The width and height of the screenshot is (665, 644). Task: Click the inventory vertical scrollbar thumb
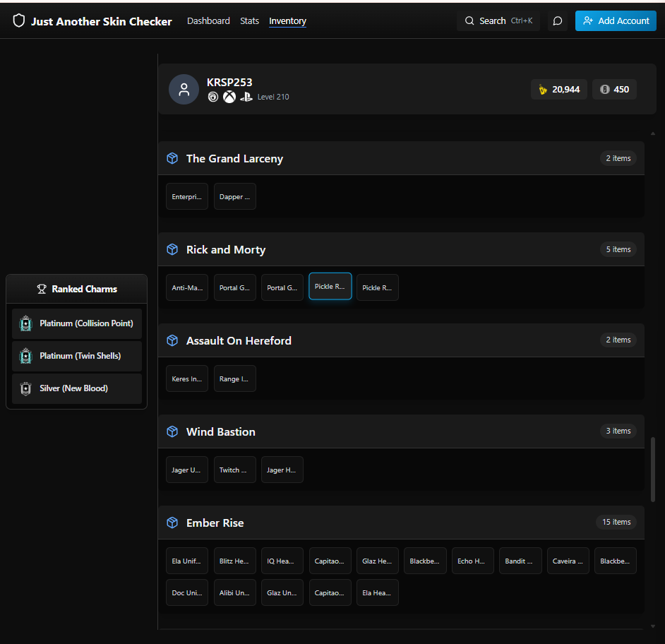point(653,470)
